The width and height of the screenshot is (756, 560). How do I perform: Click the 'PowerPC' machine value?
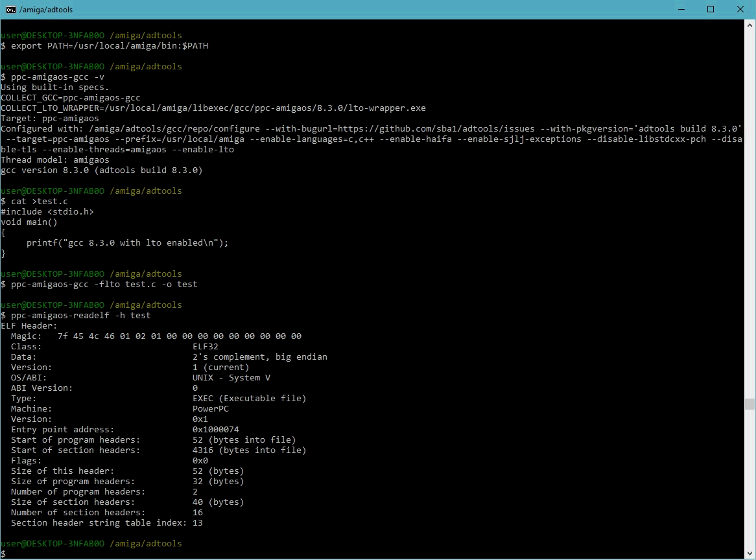(x=211, y=409)
